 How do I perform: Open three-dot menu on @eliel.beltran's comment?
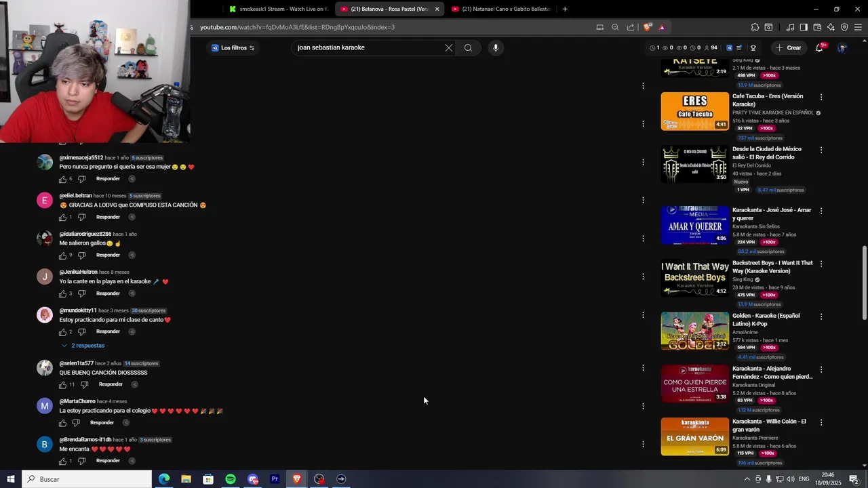click(643, 200)
